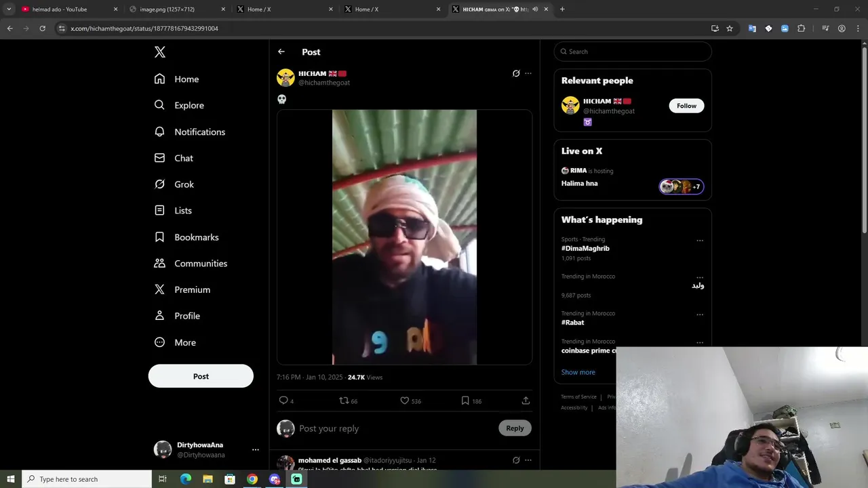Open DirtyhowaAna account options menu
This screenshot has height=488, width=868.
[x=255, y=449]
